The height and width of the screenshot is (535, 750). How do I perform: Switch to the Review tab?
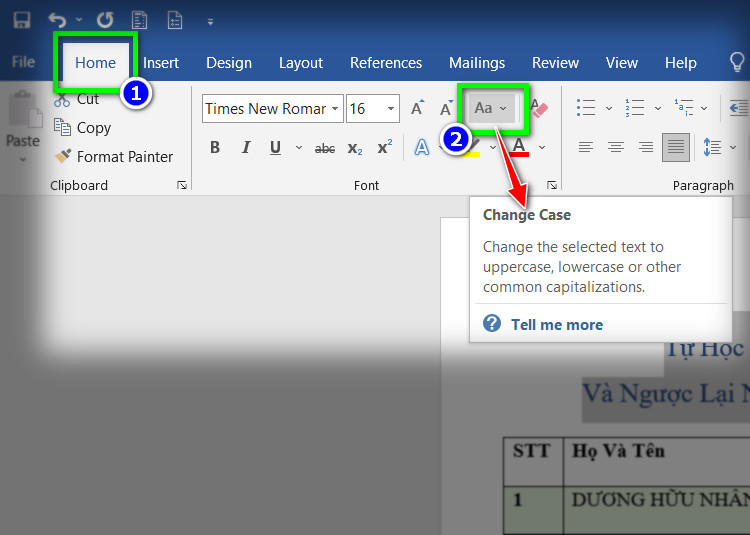pyautogui.click(x=555, y=63)
